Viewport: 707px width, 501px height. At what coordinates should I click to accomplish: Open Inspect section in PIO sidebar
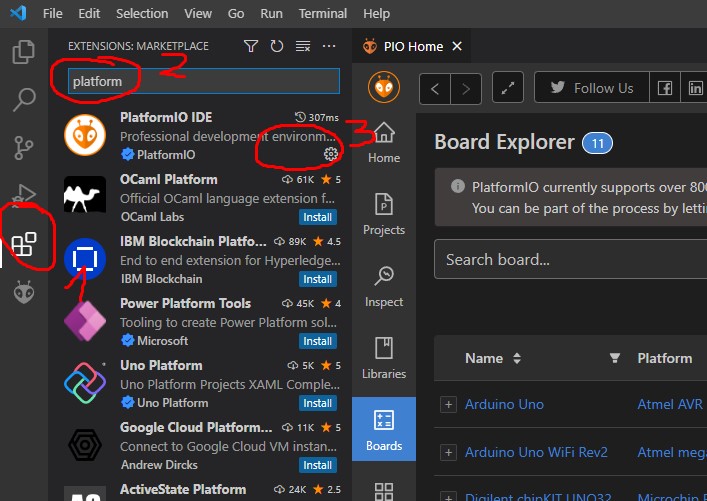384,287
